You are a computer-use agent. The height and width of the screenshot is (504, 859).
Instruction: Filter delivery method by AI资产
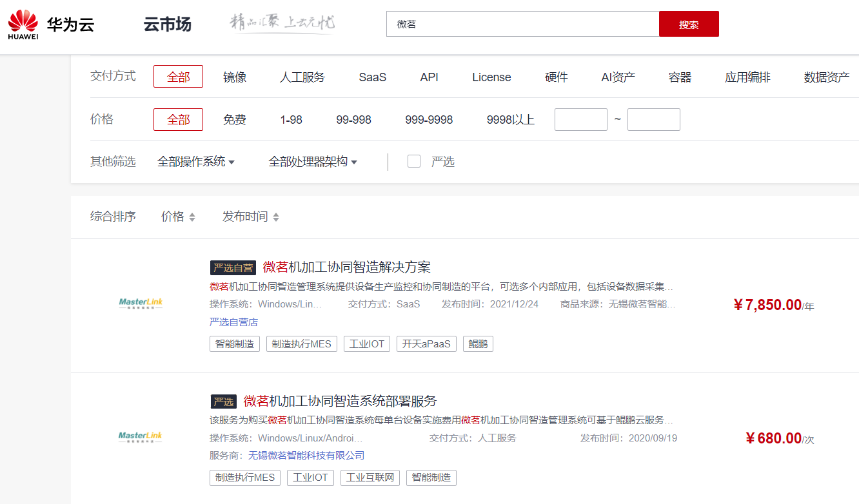click(618, 77)
